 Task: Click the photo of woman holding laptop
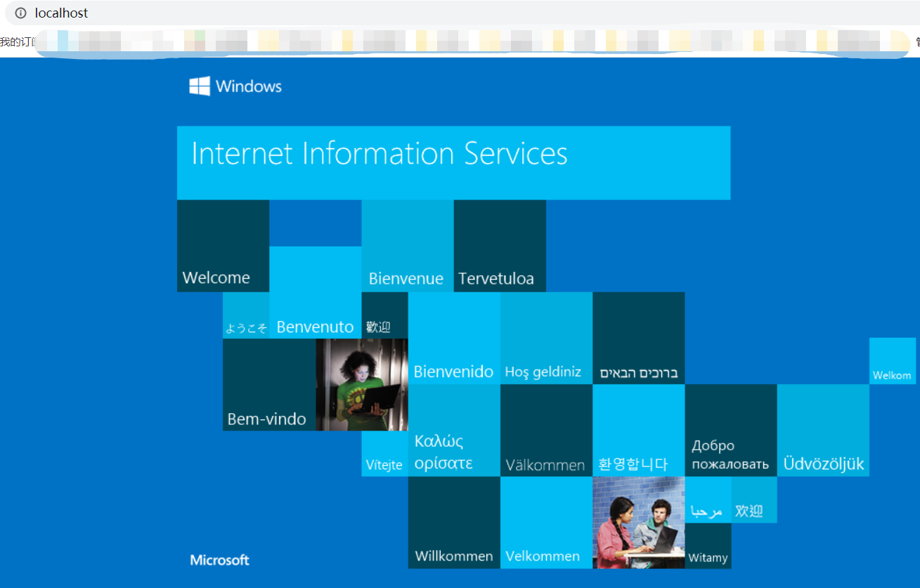pyautogui.click(x=362, y=385)
